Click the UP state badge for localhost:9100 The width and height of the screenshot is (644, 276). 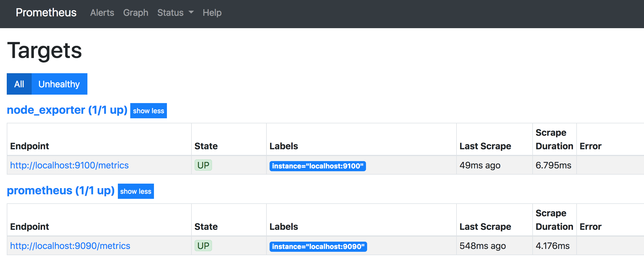pos(203,165)
